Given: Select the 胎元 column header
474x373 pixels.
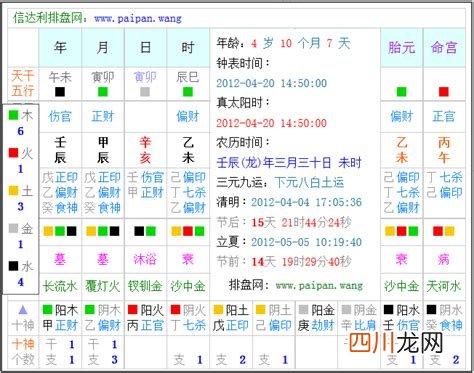Looking at the screenshot, I should coord(401,48).
